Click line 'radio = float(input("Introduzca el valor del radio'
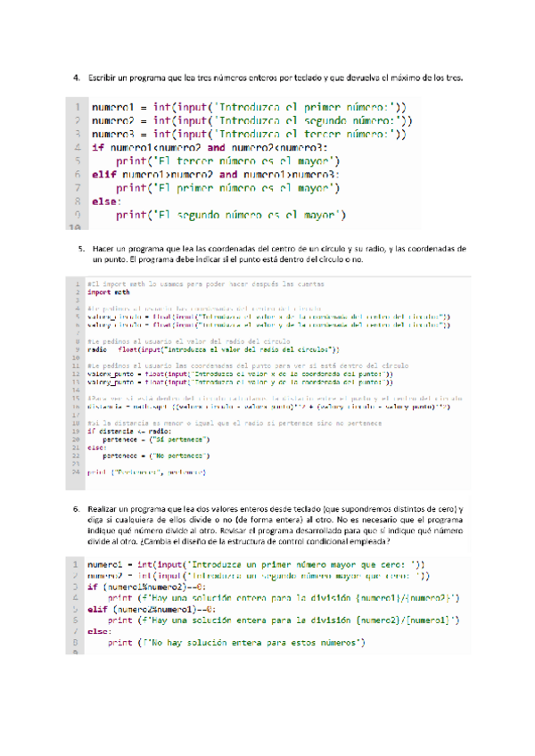535x756 pixels. click(x=213, y=349)
